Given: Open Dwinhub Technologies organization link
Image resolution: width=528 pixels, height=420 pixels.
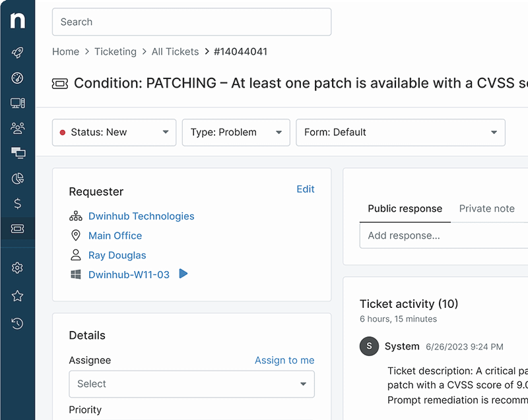Looking at the screenshot, I should click(x=141, y=216).
